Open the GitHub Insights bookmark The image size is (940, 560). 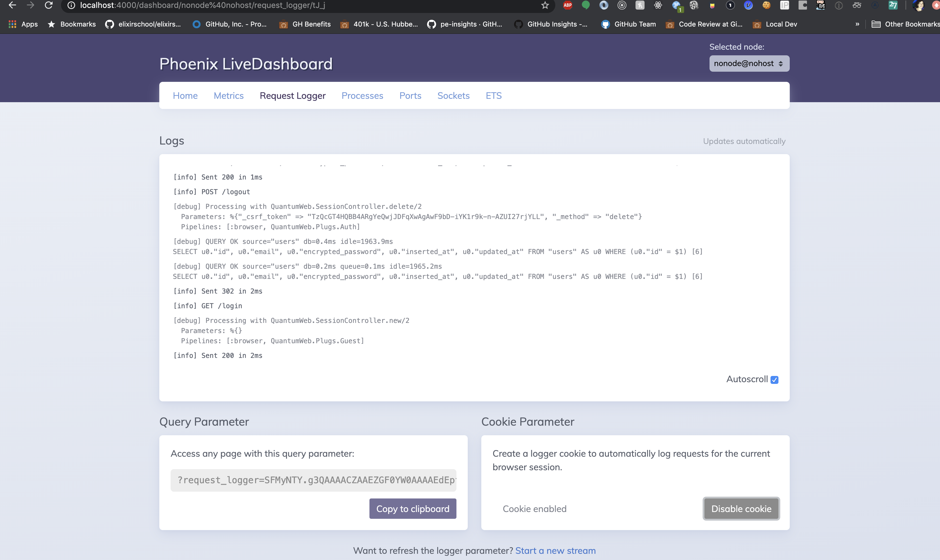(551, 24)
